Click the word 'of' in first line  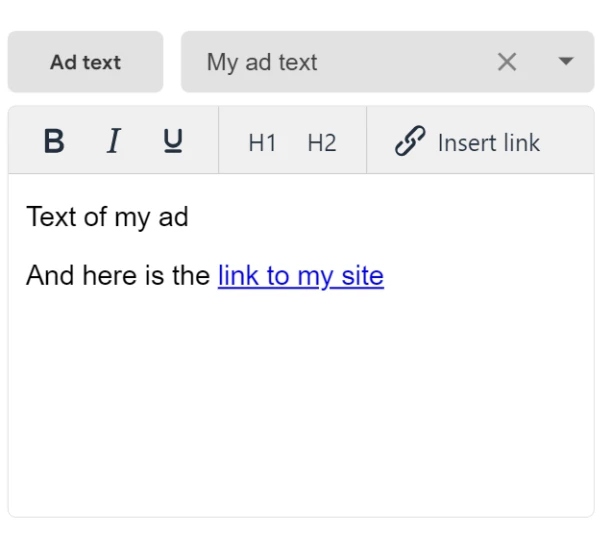point(95,216)
